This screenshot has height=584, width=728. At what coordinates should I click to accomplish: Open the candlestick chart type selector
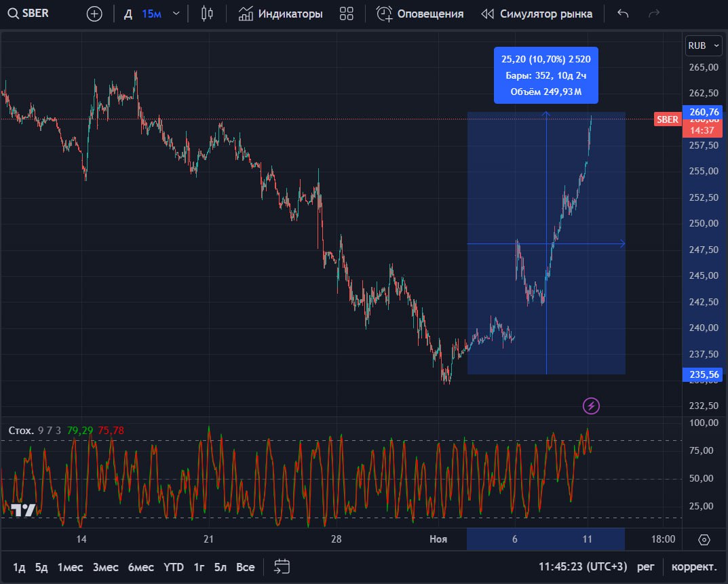(207, 14)
